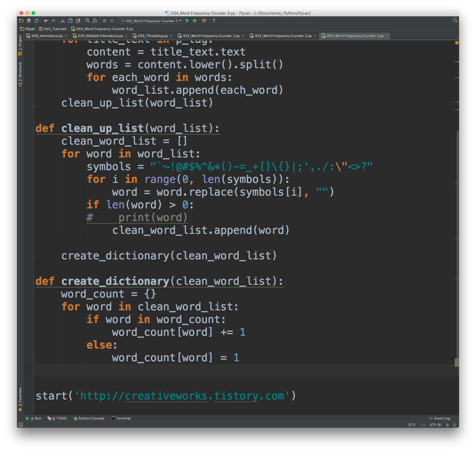
Task: Open the Run tool window
Action: click(x=34, y=418)
